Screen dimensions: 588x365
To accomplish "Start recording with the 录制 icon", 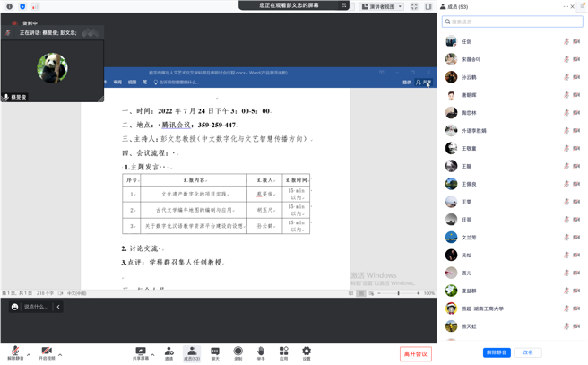I will click(x=238, y=352).
